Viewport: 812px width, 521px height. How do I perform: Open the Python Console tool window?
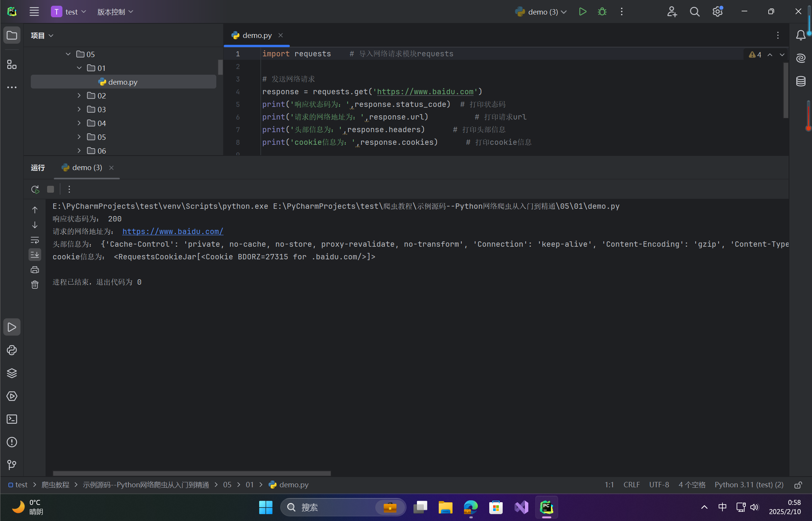pyautogui.click(x=12, y=350)
